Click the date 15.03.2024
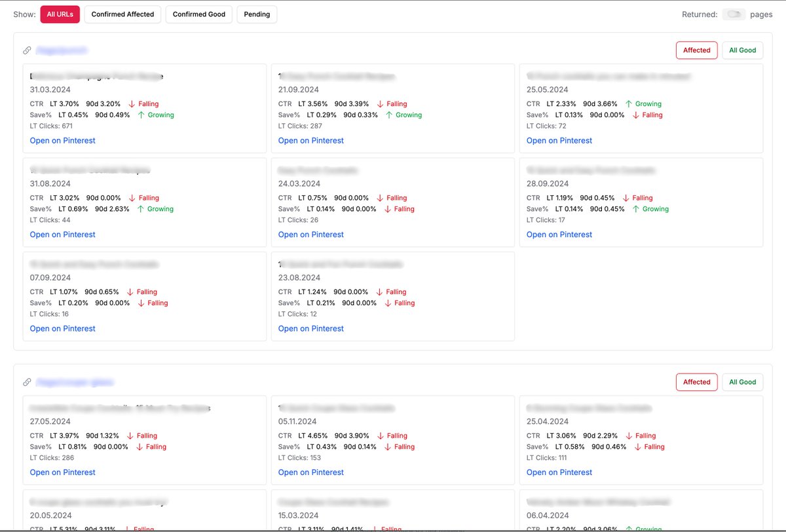 click(298, 516)
